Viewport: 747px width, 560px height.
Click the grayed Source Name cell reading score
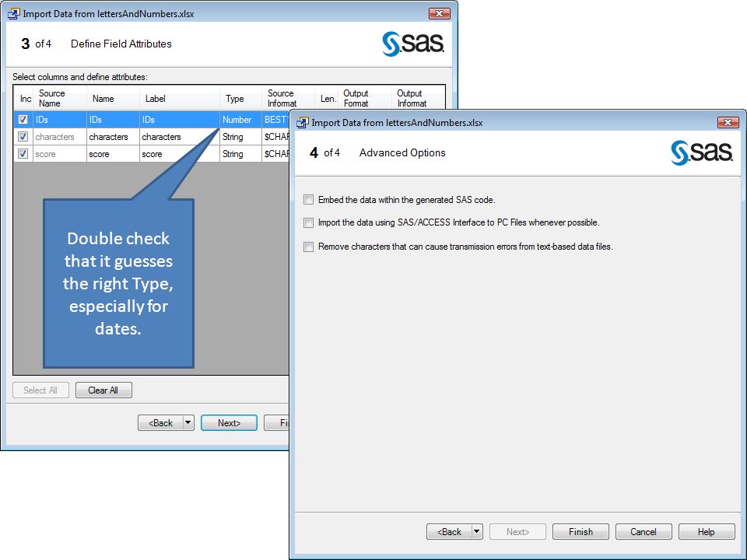[x=60, y=154]
